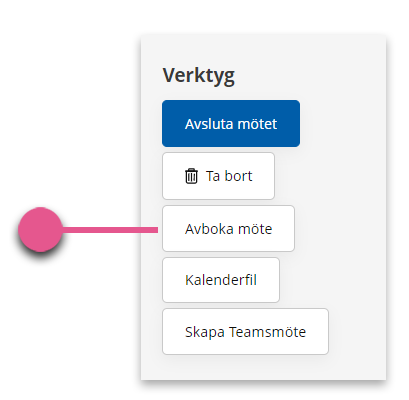409x400 pixels.
Task: Click the Verktyg panel heading
Action: tap(199, 76)
